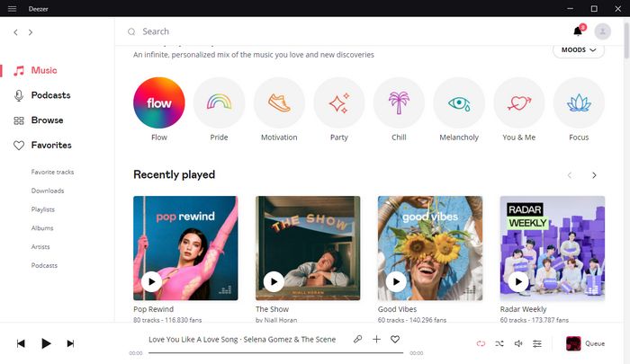
Task: Open the audio settings equalizer icon
Action: pyautogui.click(x=537, y=343)
